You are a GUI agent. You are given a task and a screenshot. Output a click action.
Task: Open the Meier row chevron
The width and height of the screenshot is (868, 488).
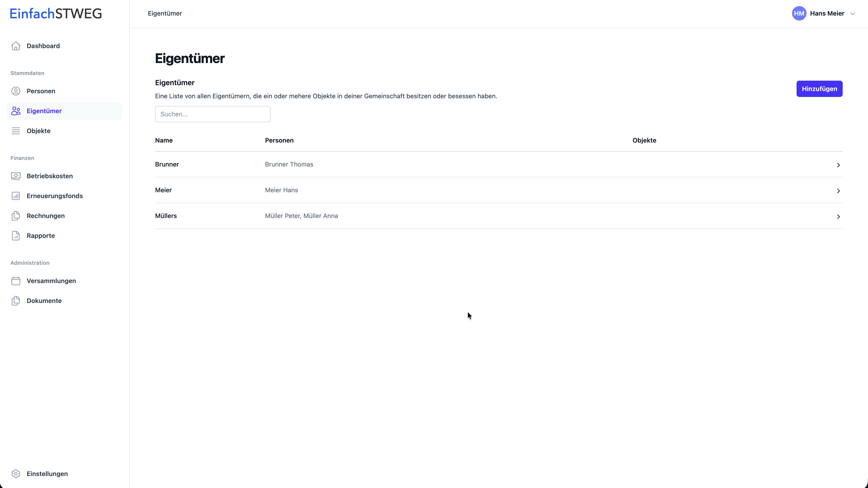point(838,191)
